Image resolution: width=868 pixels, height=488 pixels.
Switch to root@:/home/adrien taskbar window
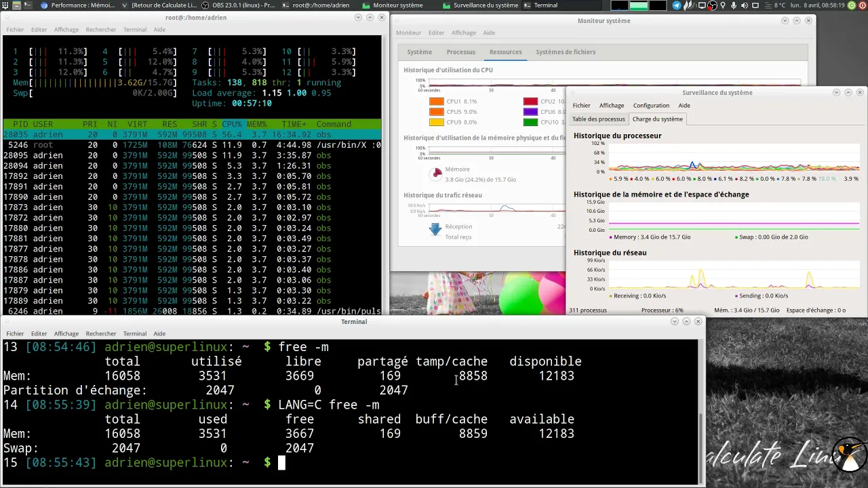tap(315, 5)
